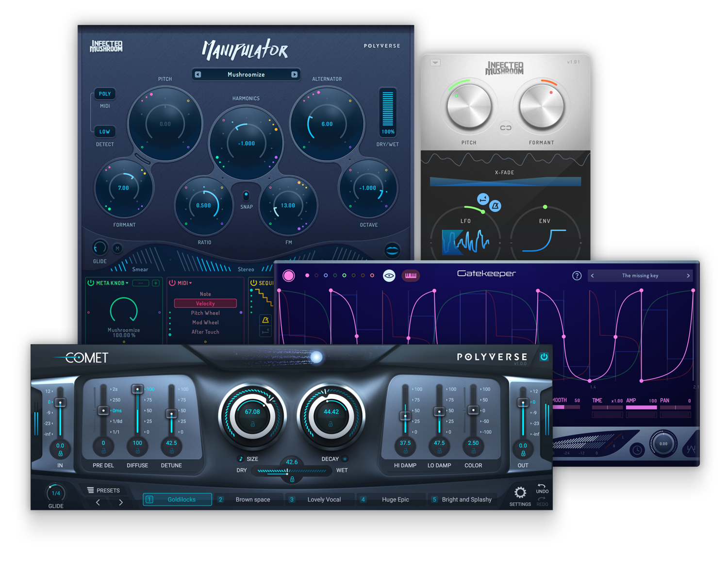The image size is (728, 572).
Task: Click the Gatekeeper help question mark icon
Action: (x=577, y=276)
